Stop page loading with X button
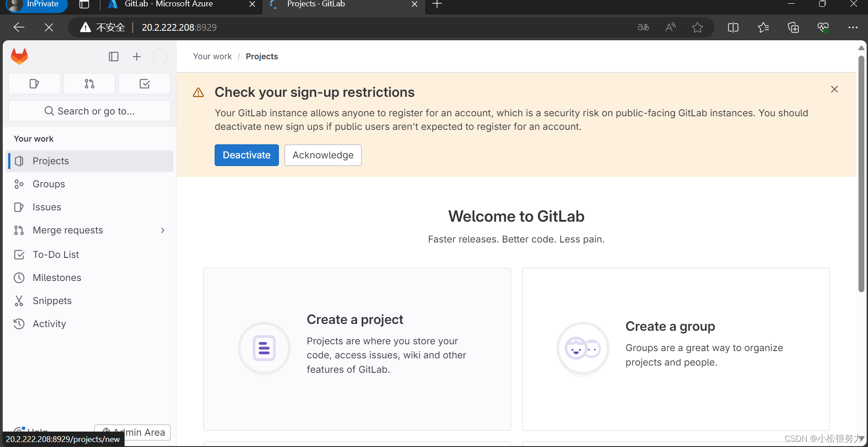 coord(49,28)
